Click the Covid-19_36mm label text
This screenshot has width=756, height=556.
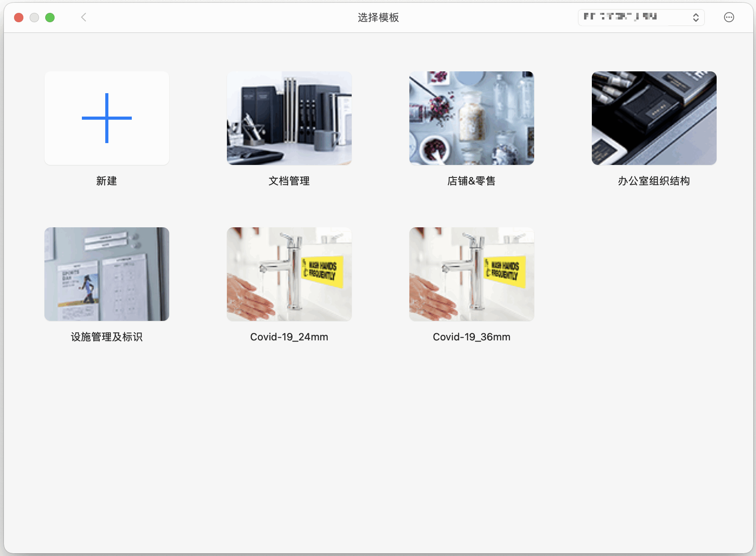tap(471, 337)
